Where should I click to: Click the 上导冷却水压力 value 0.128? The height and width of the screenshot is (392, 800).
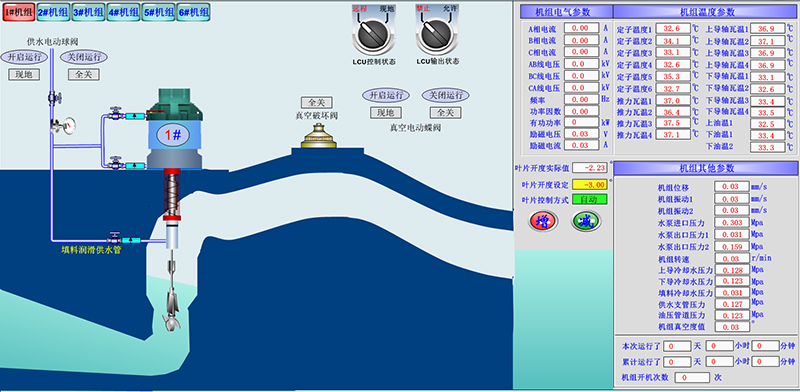pos(732,270)
